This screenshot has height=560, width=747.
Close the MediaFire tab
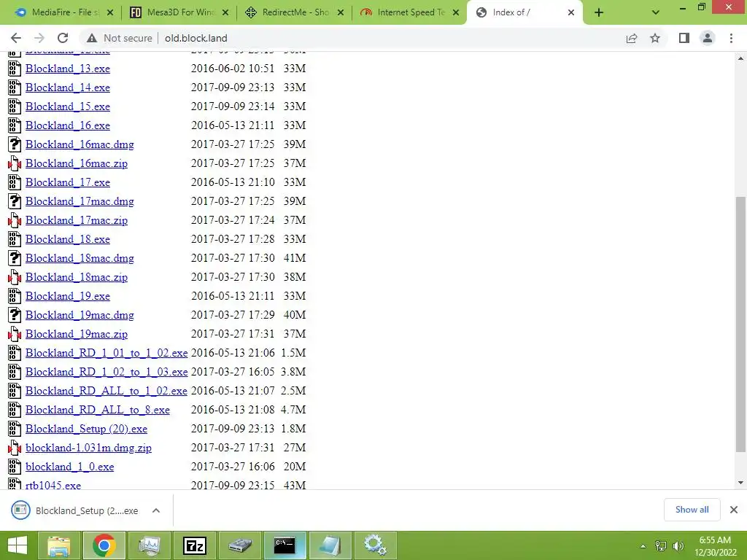(x=110, y=13)
